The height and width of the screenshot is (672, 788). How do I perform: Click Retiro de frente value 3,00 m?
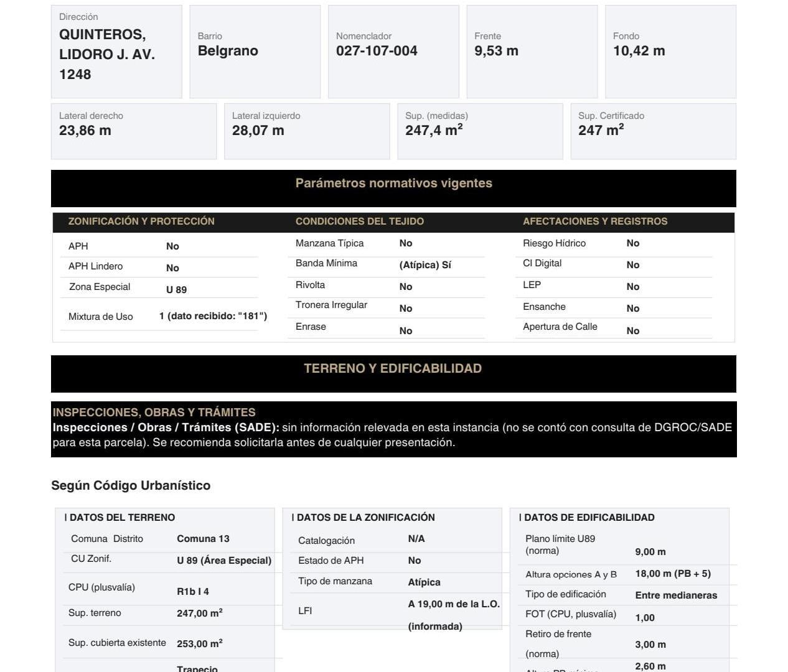[x=650, y=645]
